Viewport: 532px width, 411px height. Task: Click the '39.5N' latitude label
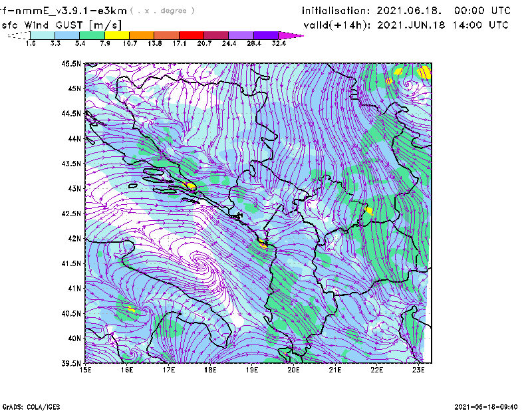(71, 364)
